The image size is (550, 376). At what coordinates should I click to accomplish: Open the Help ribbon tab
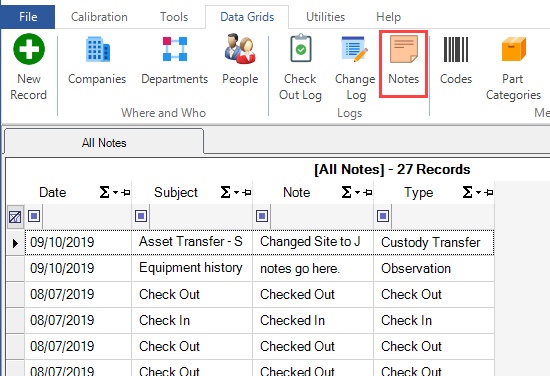388,17
